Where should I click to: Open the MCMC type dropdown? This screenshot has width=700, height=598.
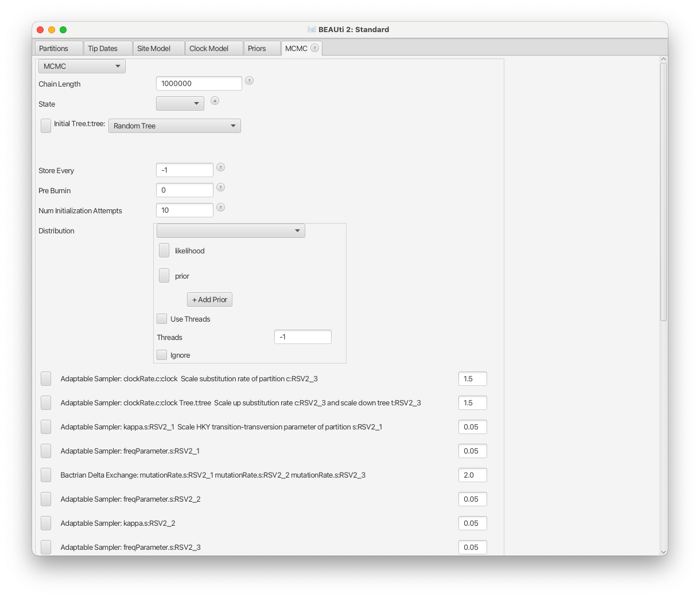pos(82,67)
